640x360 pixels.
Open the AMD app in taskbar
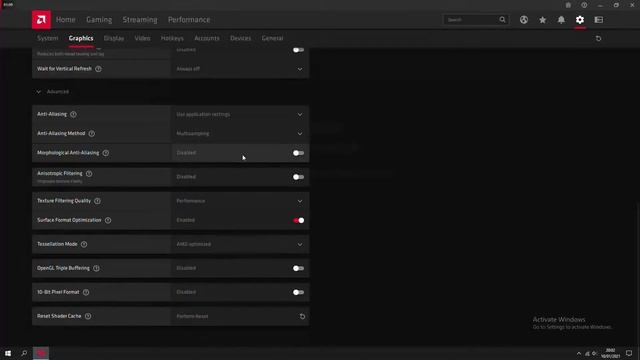pos(41,353)
